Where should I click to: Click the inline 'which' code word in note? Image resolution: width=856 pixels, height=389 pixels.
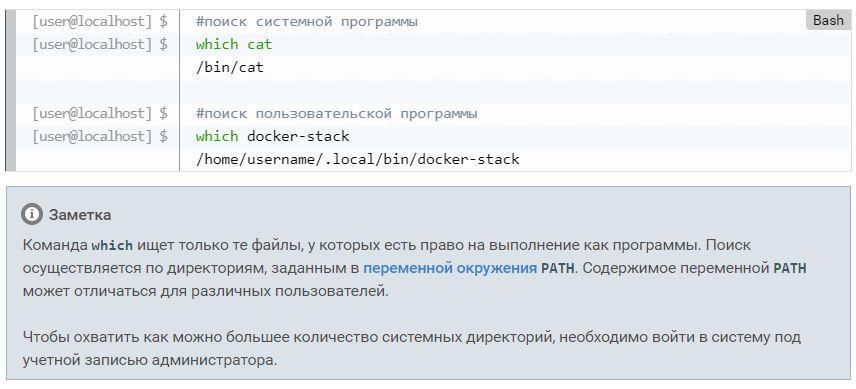[112, 246]
